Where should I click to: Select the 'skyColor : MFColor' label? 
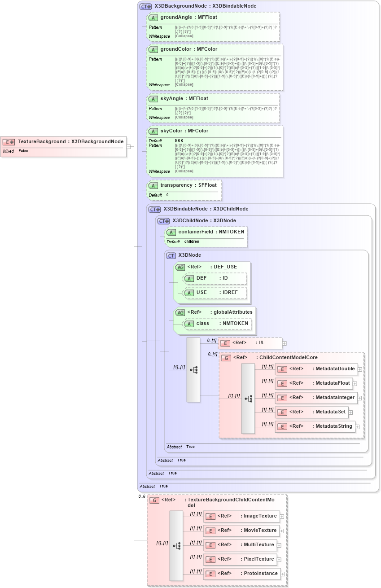(x=184, y=132)
